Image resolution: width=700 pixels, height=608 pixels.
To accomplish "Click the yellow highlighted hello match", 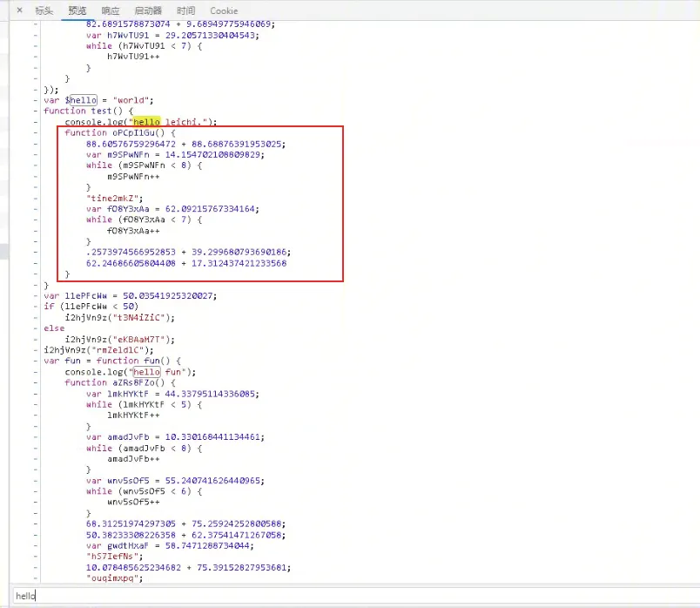I will (145, 122).
